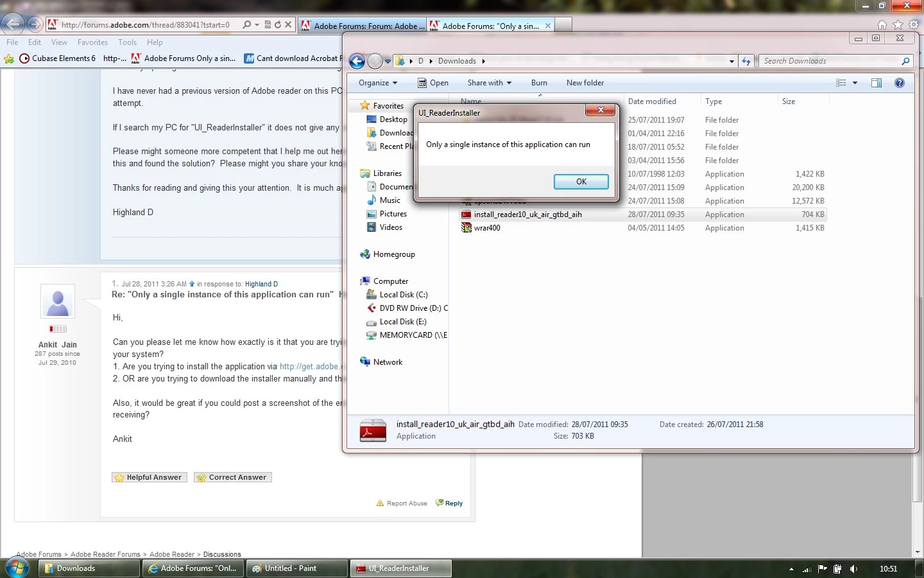Select Desktop under Favorites
Image resolution: width=924 pixels, height=578 pixels.
(x=387, y=119)
